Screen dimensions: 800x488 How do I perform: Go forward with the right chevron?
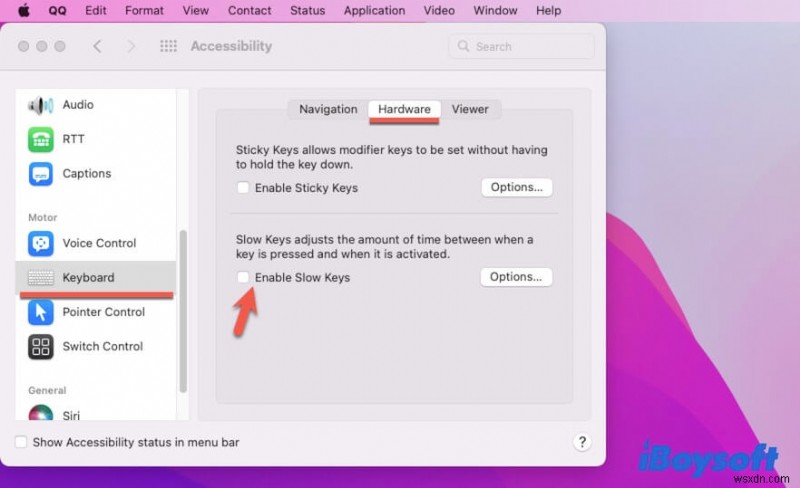131,46
